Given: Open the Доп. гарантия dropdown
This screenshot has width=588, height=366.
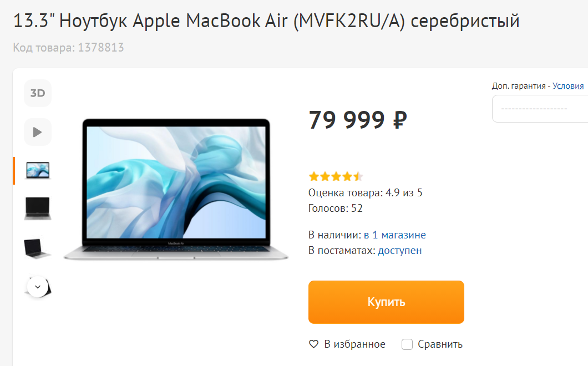Looking at the screenshot, I should pyautogui.click(x=540, y=109).
